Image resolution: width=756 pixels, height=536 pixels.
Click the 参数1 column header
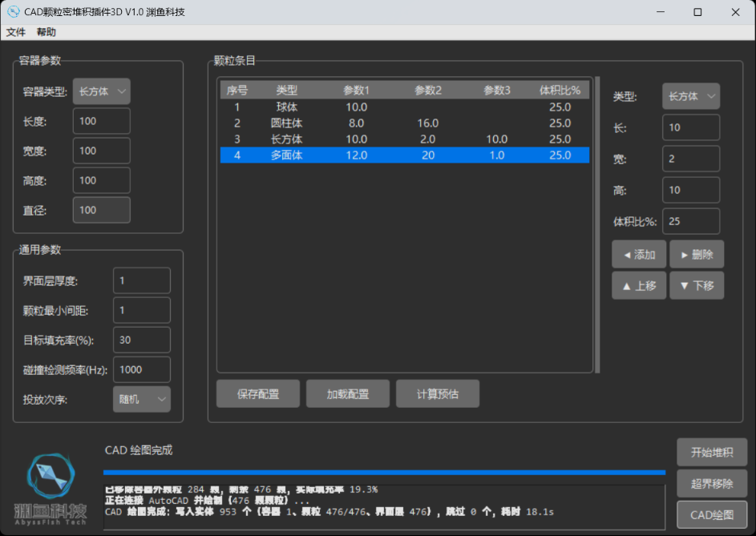356,91
